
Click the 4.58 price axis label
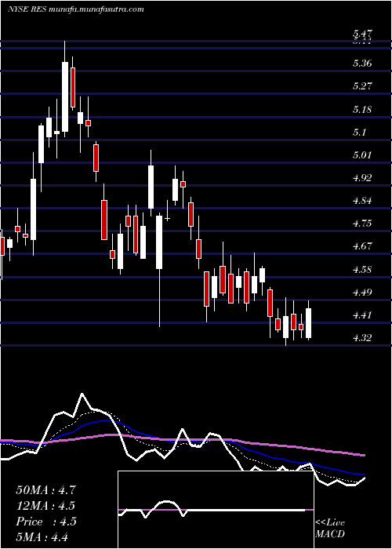(363, 270)
